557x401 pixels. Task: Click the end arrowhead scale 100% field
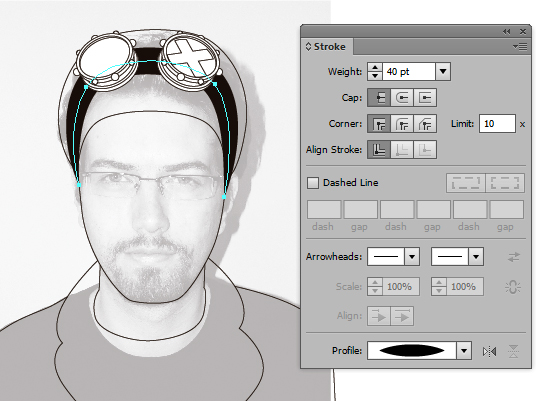tap(465, 287)
